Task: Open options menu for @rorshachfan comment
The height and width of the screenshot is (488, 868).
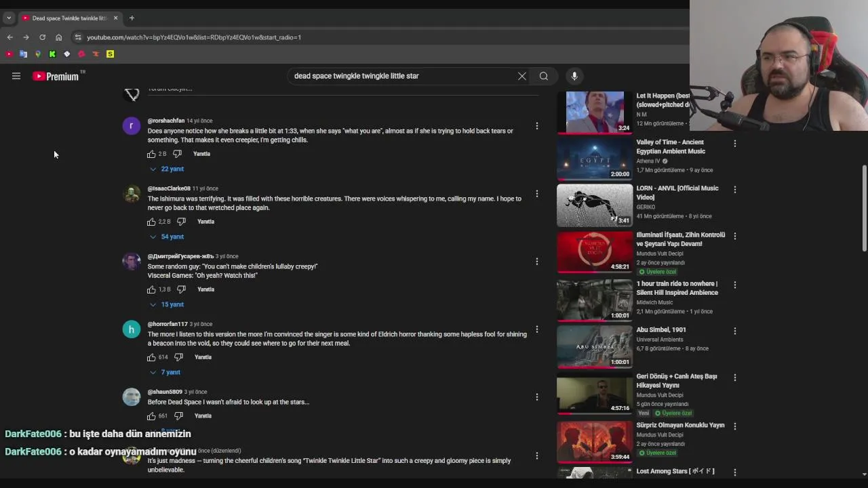Action: [536, 126]
